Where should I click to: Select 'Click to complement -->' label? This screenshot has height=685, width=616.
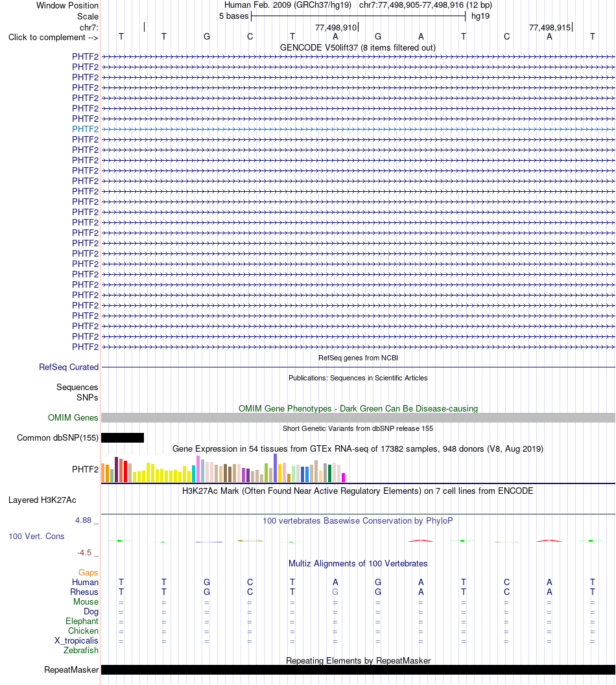(x=53, y=37)
